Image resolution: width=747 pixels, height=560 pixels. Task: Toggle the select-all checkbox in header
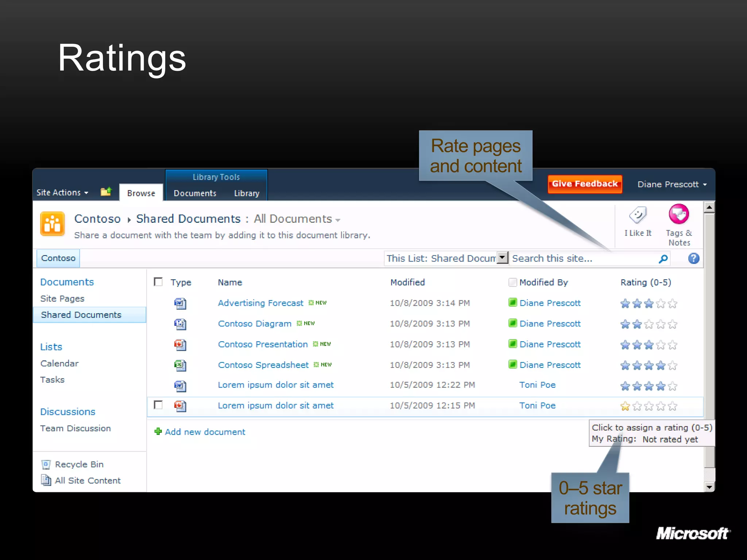(x=158, y=282)
